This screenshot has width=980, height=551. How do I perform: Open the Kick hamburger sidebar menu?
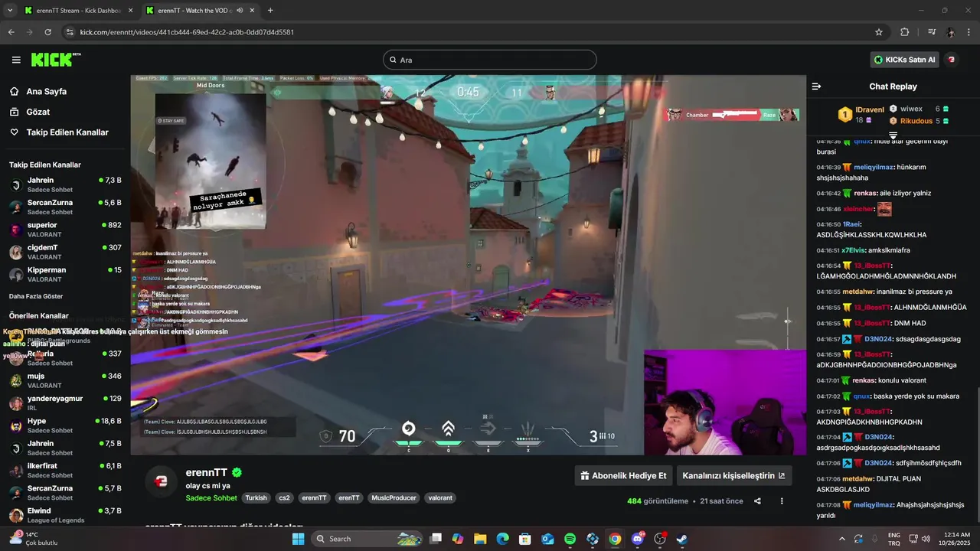click(x=16, y=60)
